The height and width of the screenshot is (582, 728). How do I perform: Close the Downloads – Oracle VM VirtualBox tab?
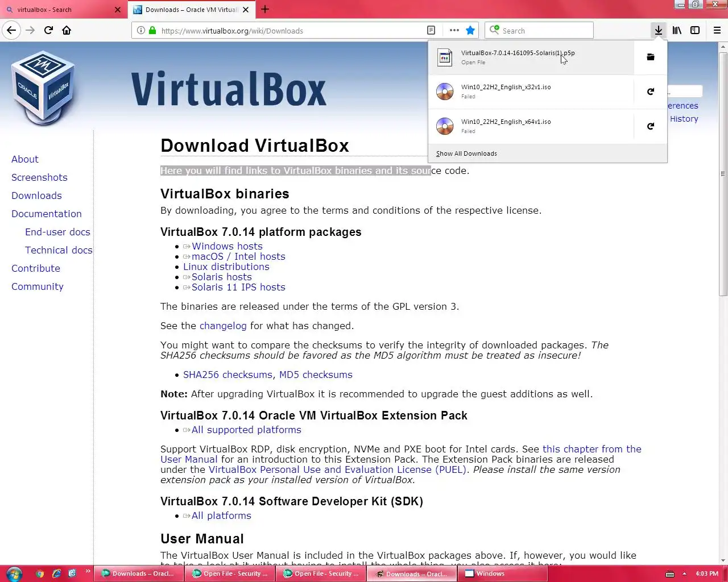(246, 10)
